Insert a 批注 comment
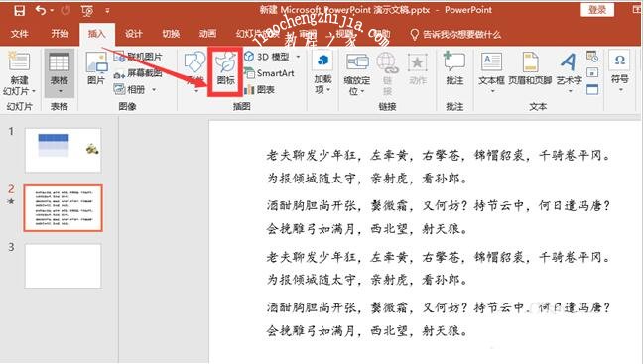Screen dimensions: 644x364 click(x=454, y=68)
